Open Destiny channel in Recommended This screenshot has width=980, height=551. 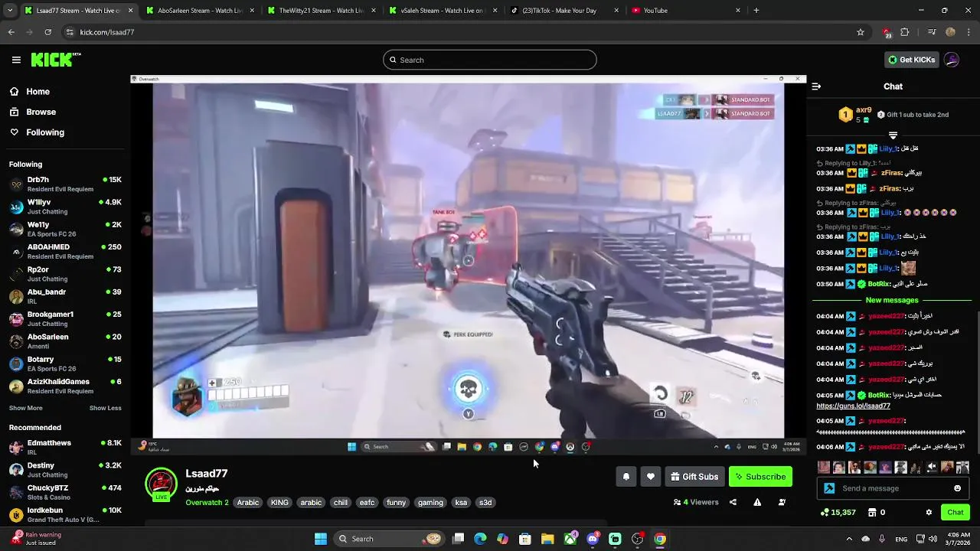point(64,470)
